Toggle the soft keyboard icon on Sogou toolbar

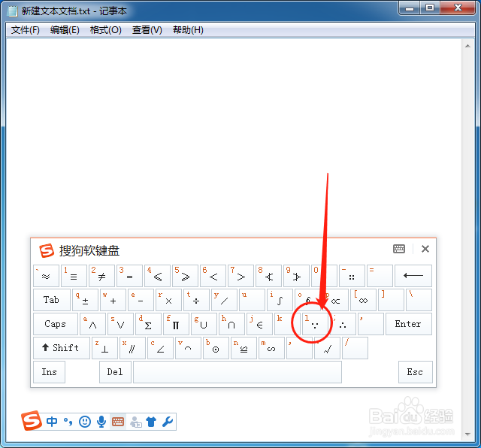[118, 422]
